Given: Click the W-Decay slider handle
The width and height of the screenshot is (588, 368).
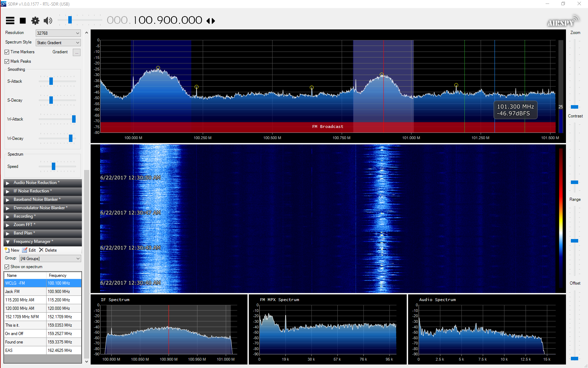Looking at the screenshot, I should point(71,138).
